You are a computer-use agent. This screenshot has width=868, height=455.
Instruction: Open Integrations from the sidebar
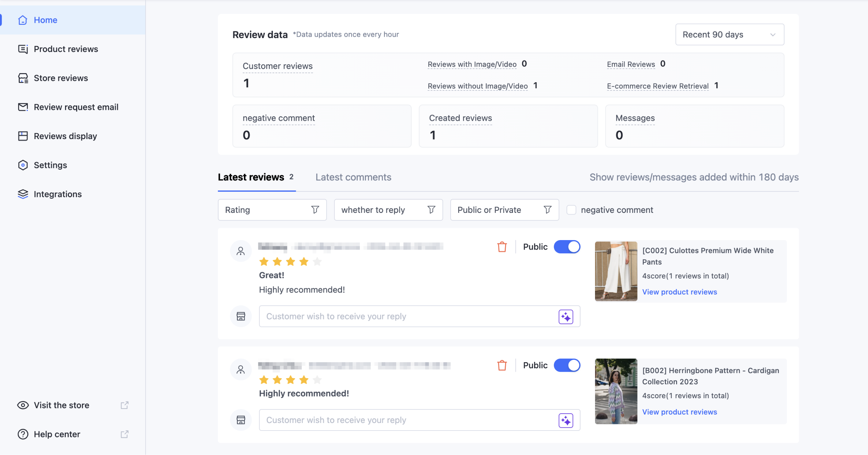[x=58, y=194]
